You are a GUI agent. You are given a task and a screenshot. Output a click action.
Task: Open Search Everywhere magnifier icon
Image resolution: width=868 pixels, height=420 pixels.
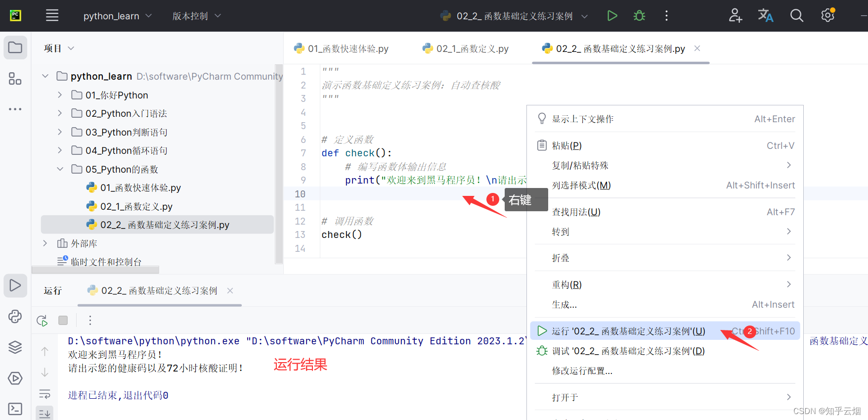point(796,16)
